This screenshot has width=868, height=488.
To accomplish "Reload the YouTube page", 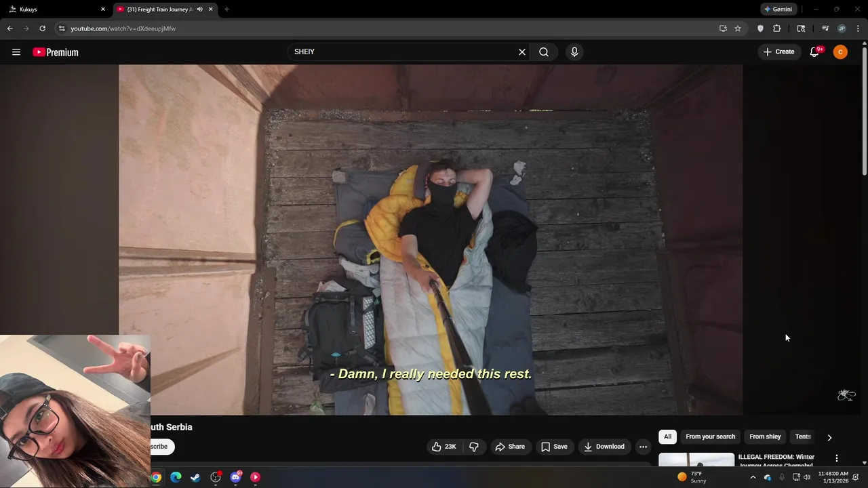I will pos(42,28).
